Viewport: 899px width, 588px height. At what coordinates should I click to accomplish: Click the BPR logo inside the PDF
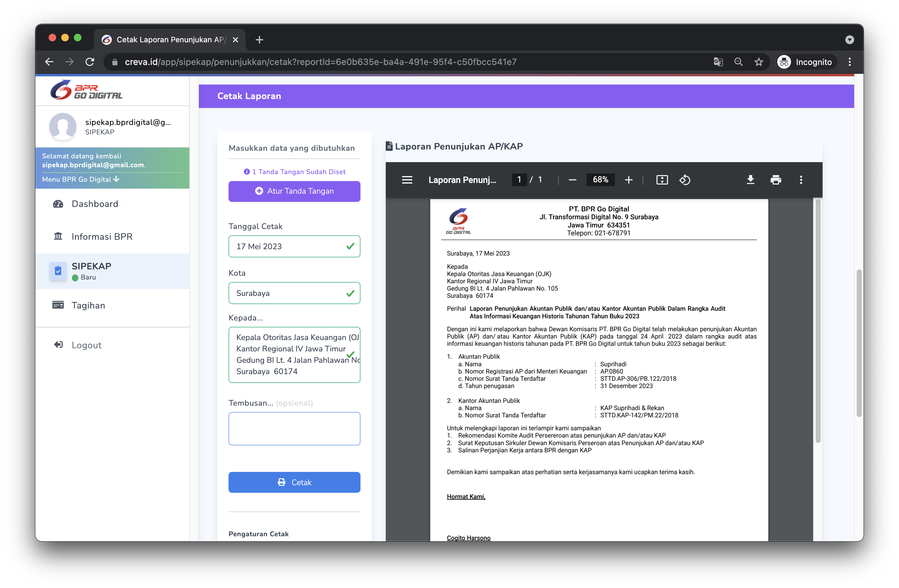click(458, 221)
